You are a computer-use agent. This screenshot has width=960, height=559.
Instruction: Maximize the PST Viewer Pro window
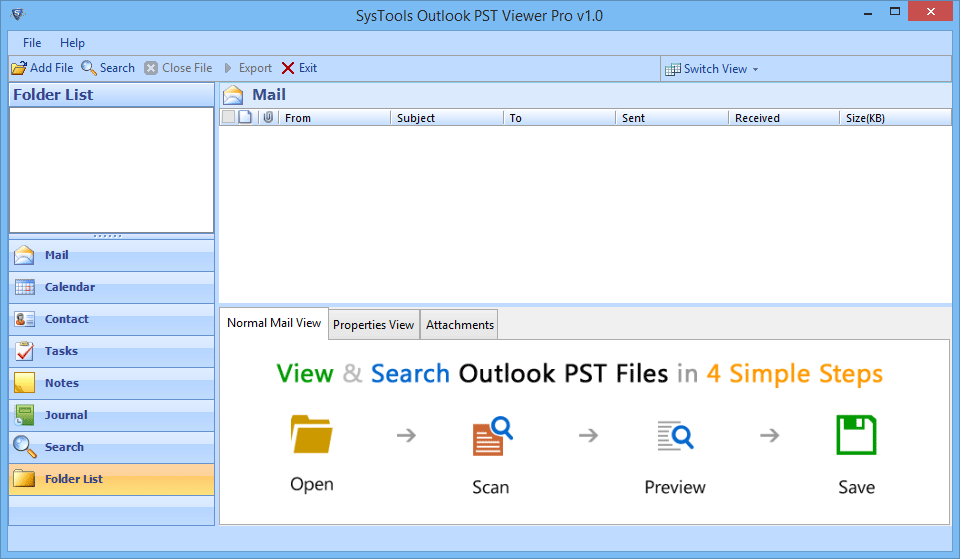click(895, 12)
